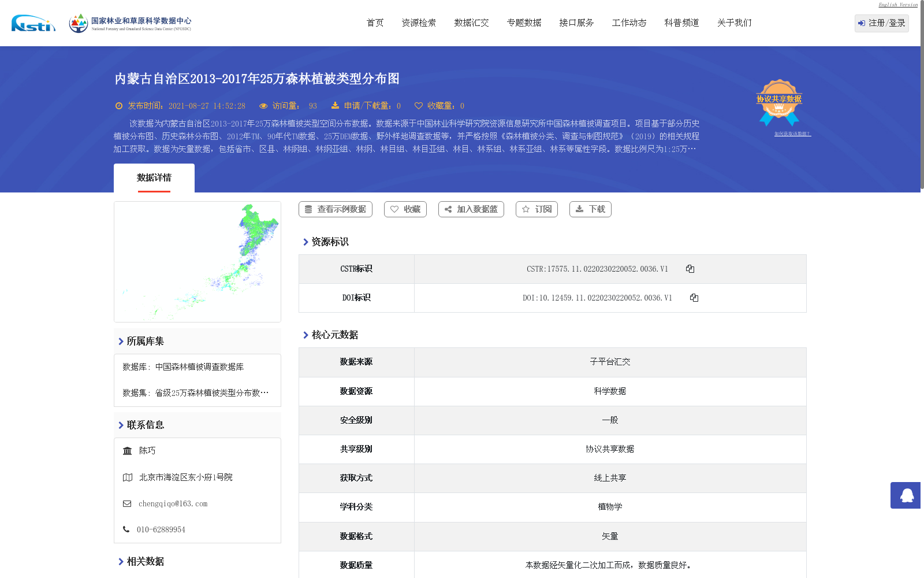
Task: Open the 如何获取该数据 link
Action: (792, 134)
